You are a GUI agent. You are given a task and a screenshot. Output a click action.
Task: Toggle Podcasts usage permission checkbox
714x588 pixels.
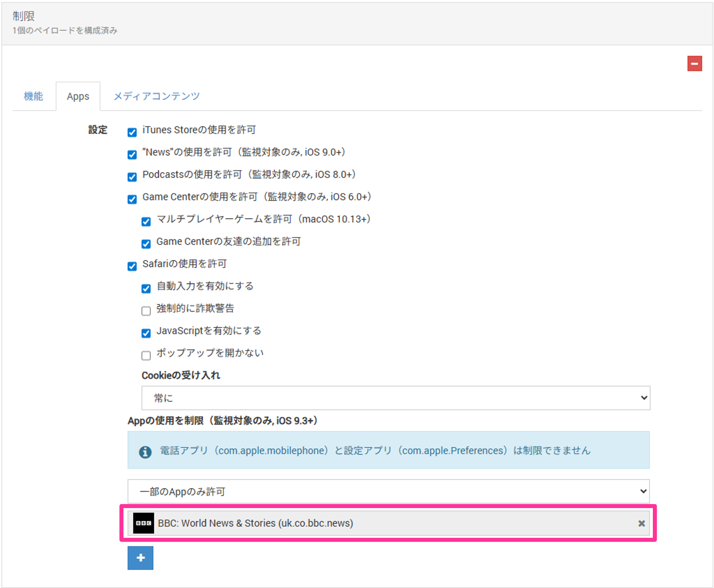[x=132, y=177]
